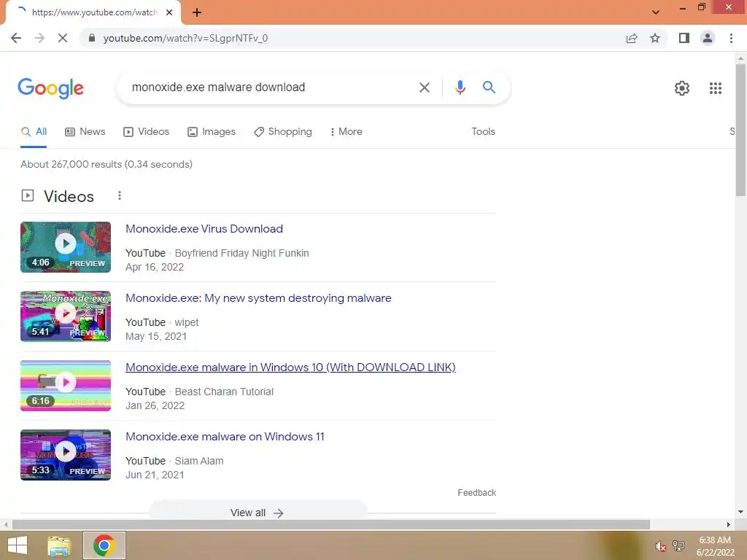Close the YouTube browser tab
Viewport: 747px width, 560px height.
pos(169,12)
